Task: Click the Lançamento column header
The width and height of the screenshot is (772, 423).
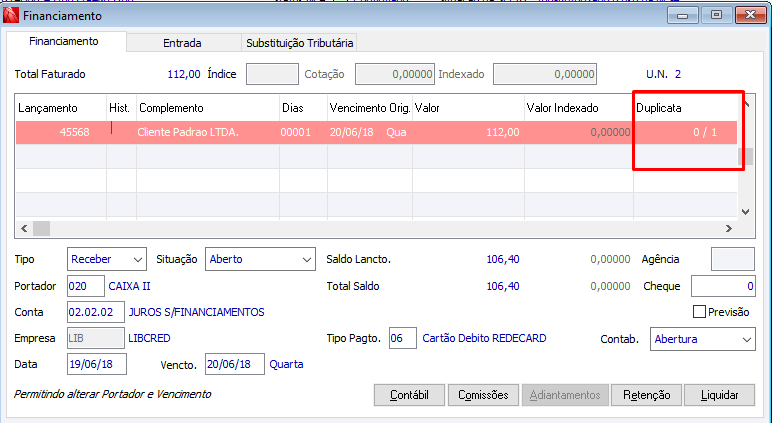Action: (61, 108)
